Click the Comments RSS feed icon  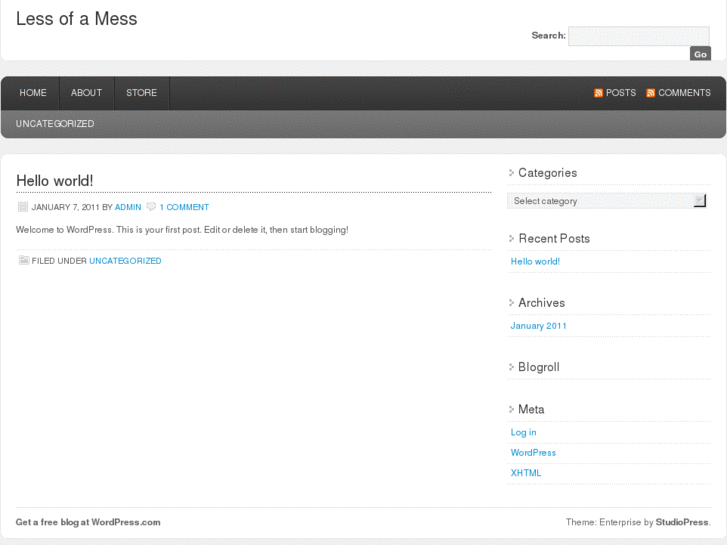650,93
